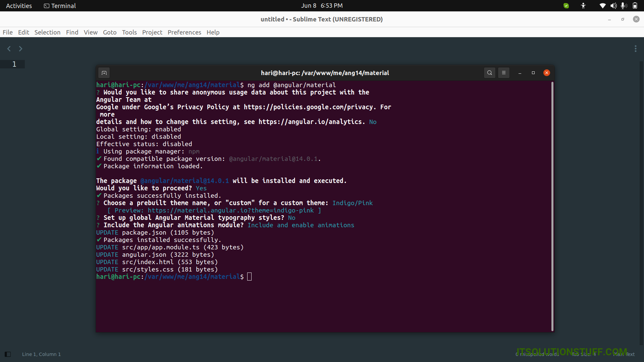The height and width of the screenshot is (362, 644).
Task: Click the Activities button in the top bar
Action: [x=19, y=5]
